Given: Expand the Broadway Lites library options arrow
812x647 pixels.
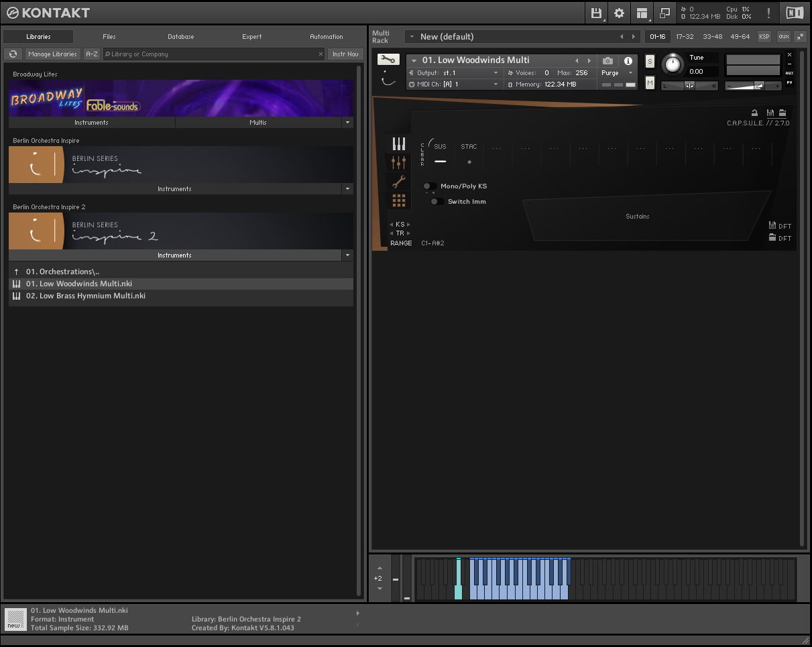Looking at the screenshot, I should click(347, 123).
